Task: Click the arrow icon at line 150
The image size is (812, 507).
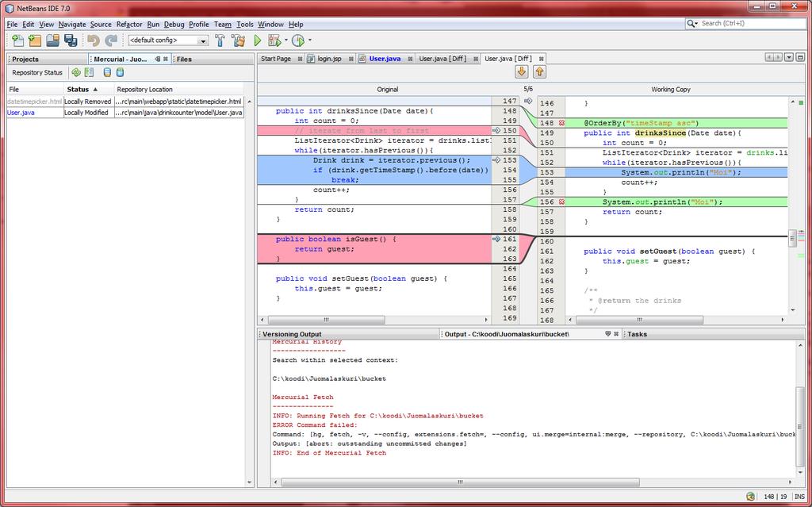Action: (496, 131)
